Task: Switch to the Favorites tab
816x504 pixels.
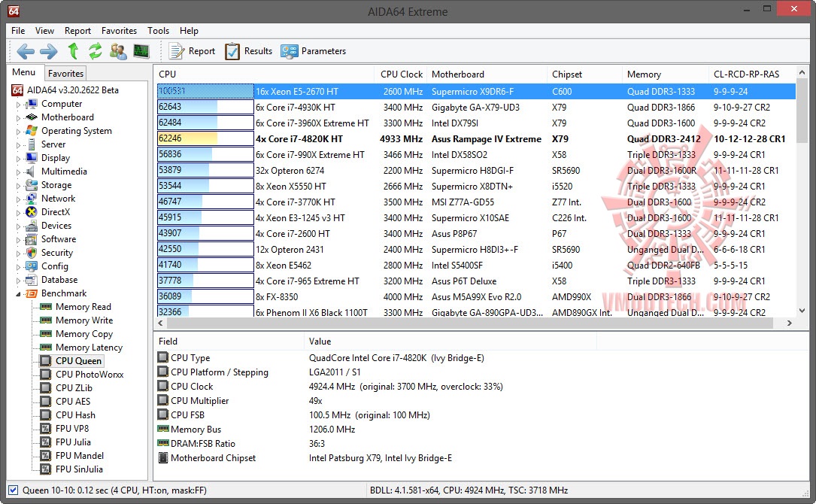Action: coord(65,74)
